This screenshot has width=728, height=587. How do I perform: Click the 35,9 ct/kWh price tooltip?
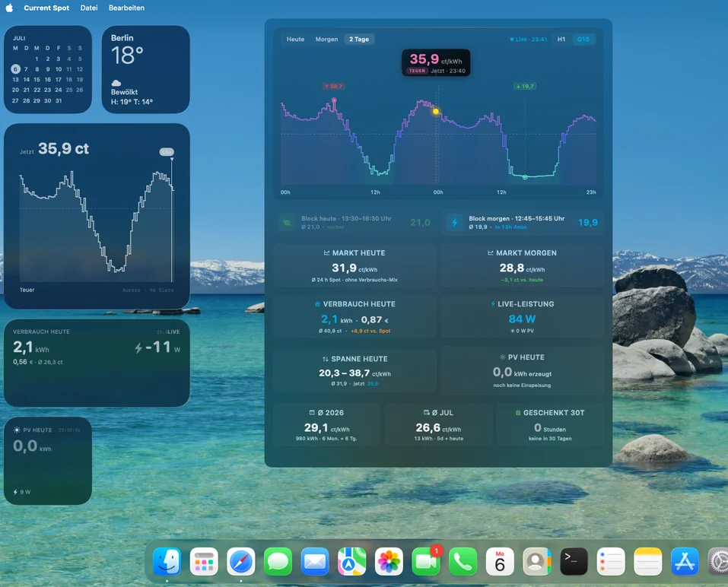point(436,62)
